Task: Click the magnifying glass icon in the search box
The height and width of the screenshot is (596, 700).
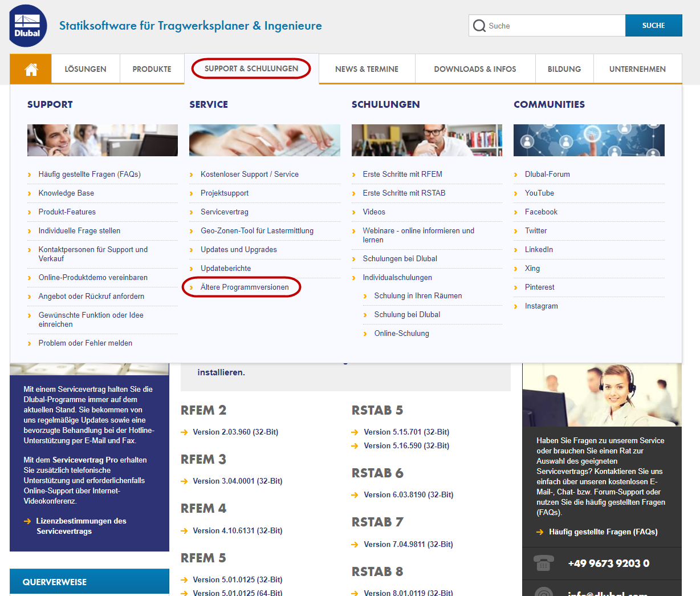Action: click(x=479, y=25)
